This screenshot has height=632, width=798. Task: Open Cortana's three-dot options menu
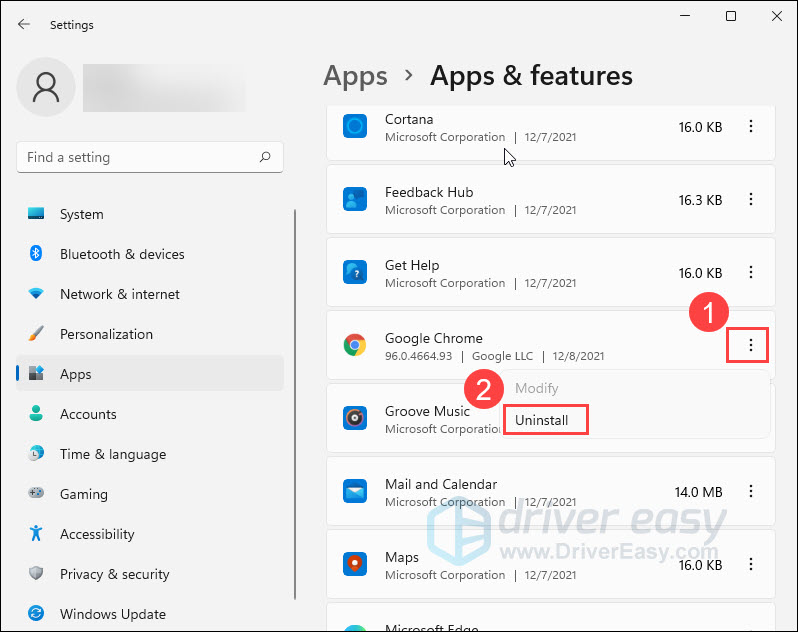click(x=751, y=126)
